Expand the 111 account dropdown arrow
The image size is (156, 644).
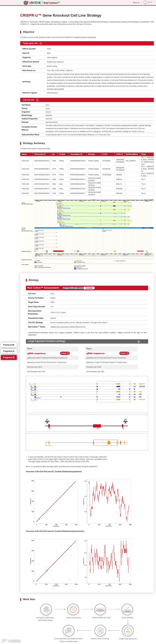152,2
